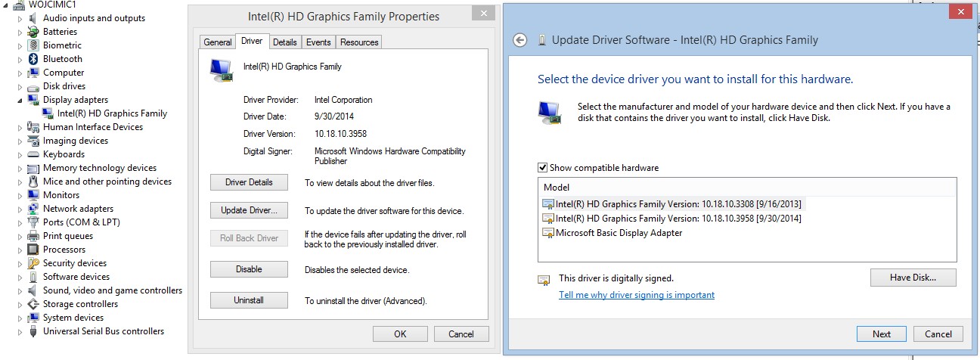Click the Biometric device icon
The width and height of the screenshot is (980, 360).
(x=33, y=45)
